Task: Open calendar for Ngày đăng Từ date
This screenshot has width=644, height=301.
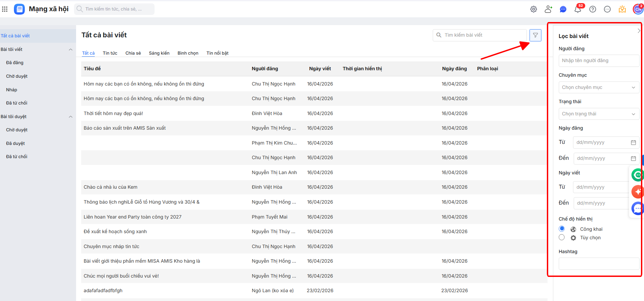Action: click(633, 143)
